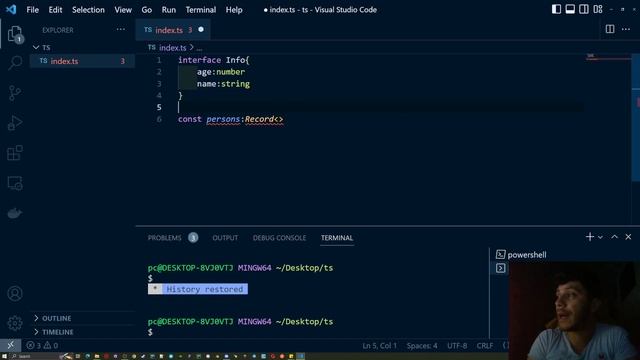The width and height of the screenshot is (640, 360).
Task: Click CRLF end of line setting
Action: click(484, 346)
